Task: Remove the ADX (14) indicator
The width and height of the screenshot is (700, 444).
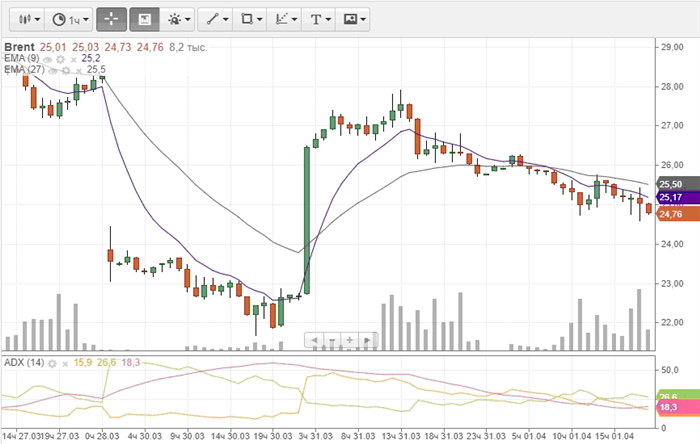Action: click(x=65, y=364)
